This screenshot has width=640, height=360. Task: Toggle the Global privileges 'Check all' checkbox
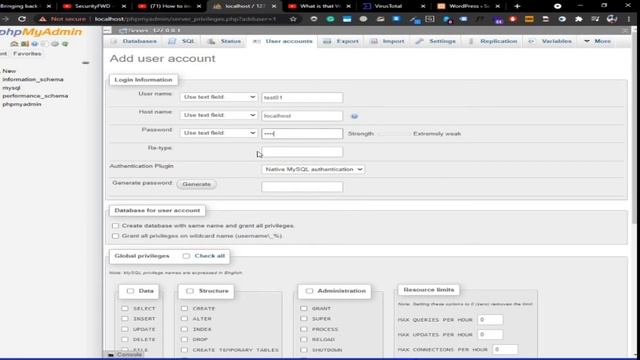click(x=186, y=256)
